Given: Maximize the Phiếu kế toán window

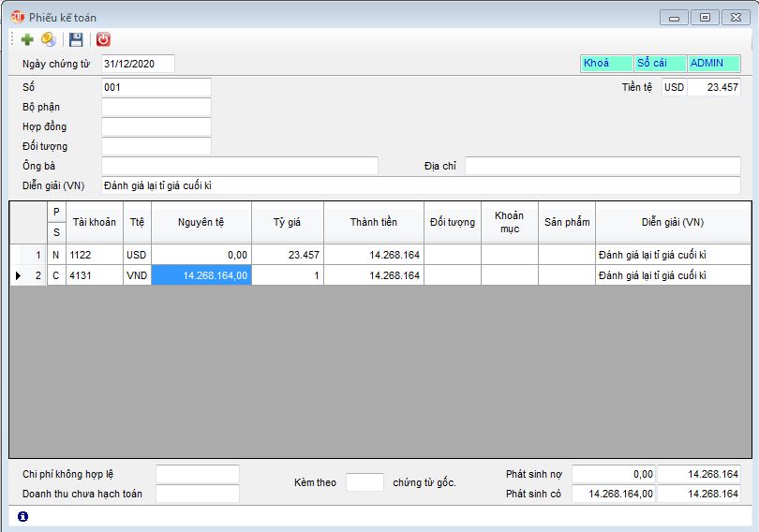Looking at the screenshot, I should click(x=705, y=18).
